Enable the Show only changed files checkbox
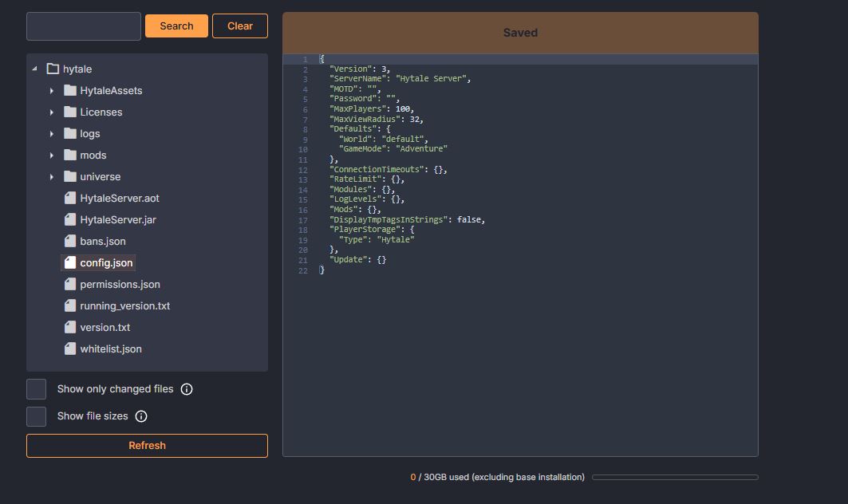This screenshot has width=848, height=504. click(37, 389)
